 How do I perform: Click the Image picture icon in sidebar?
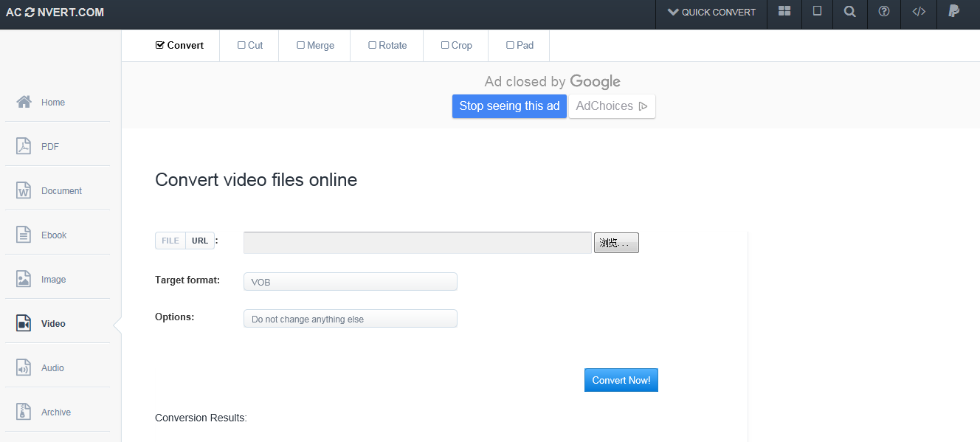click(x=24, y=279)
